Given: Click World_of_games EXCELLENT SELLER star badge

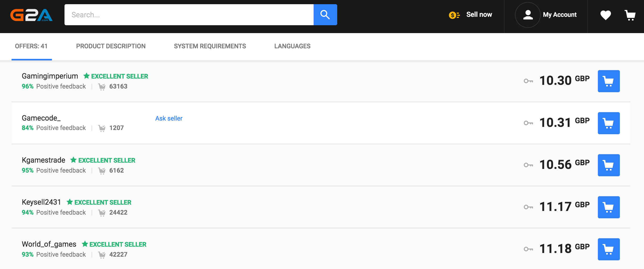Looking at the screenshot, I should point(114,244).
